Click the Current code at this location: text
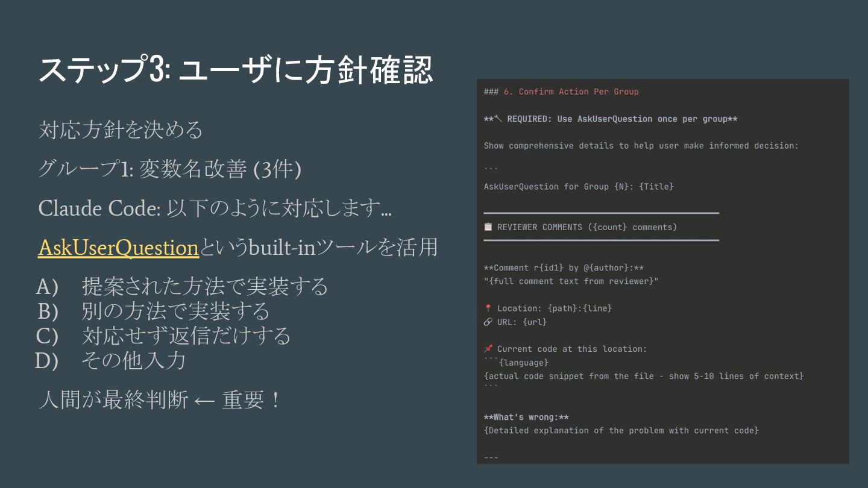 tap(572, 349)
